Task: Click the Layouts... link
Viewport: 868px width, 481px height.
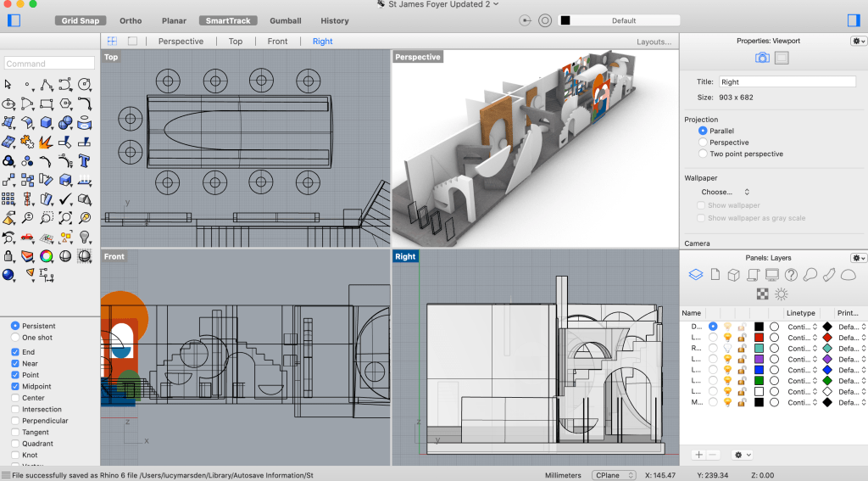Action: coord(654,41)
